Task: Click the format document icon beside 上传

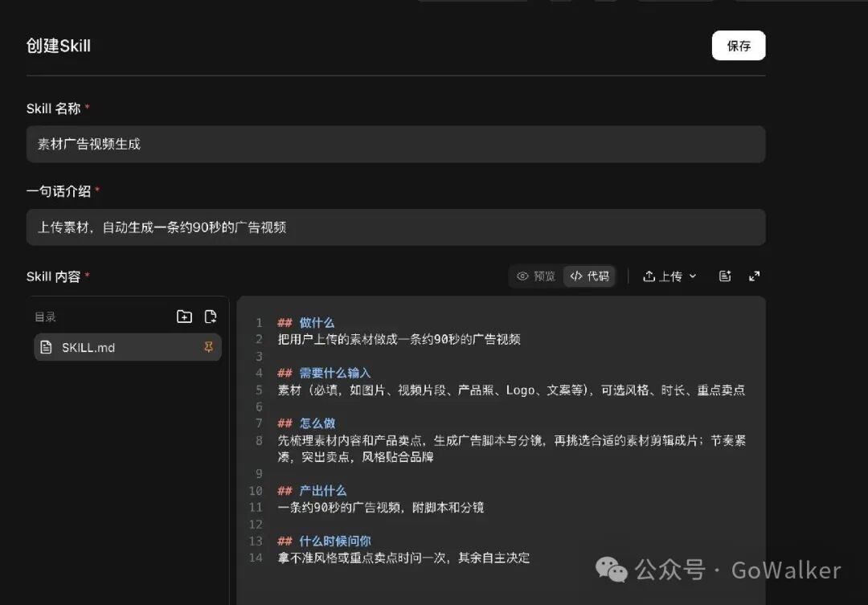Action: click(x=725, y=276)
